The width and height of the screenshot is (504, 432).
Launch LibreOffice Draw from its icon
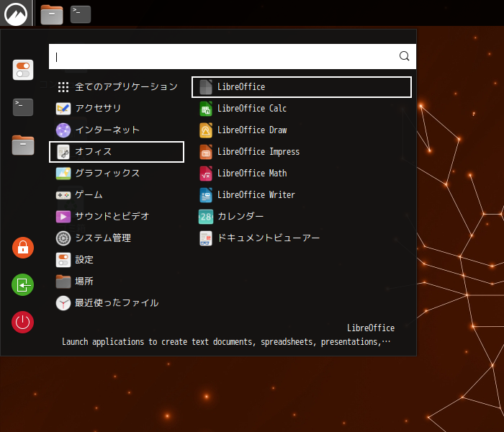point(206,130)
